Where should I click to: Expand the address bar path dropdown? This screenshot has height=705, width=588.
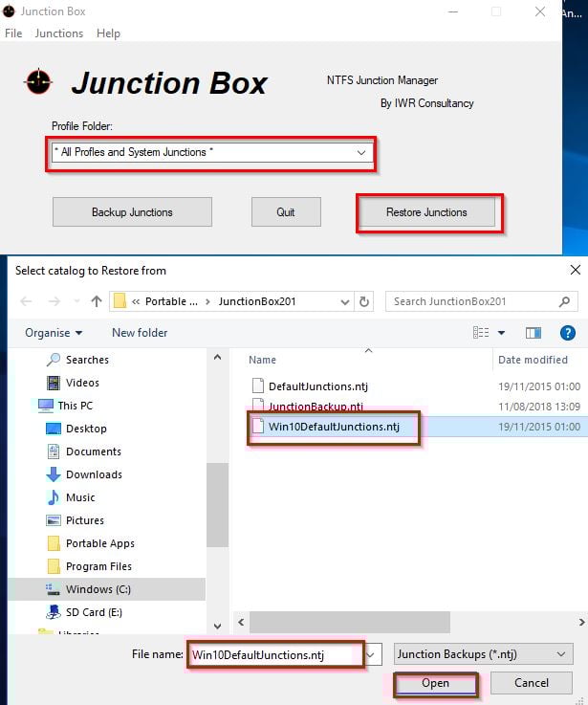coord(345,301)
